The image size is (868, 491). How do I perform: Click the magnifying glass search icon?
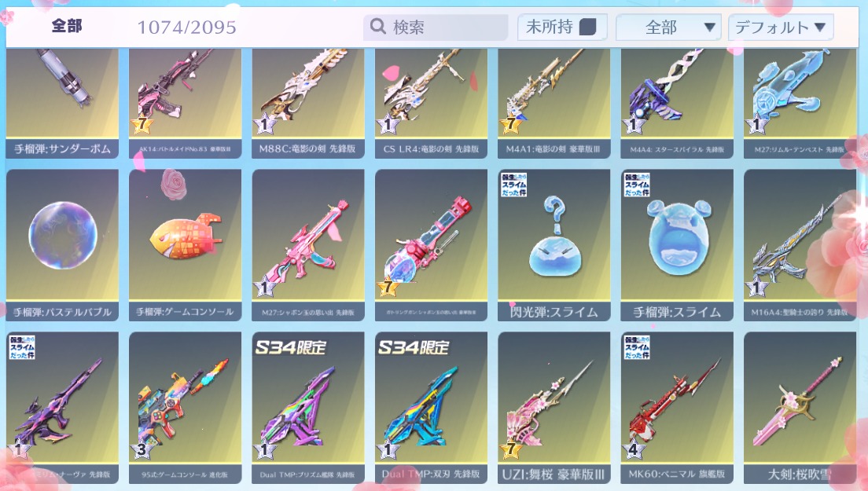378,27
